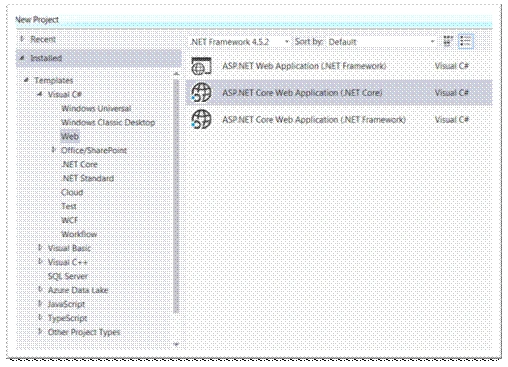Expand the TypeScript node
508x367 pixels.
tap(40, 318)
